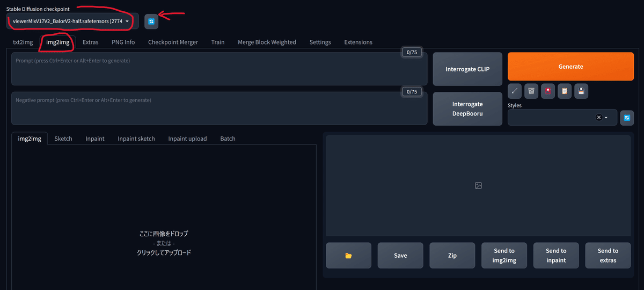Open the Settings tab
The width and height of the screenshot is (644, 290).
tap(320, 42)
